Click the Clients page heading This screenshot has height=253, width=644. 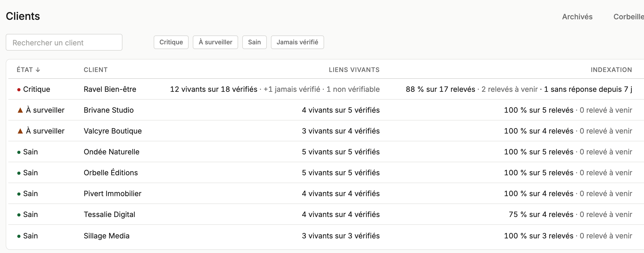(23, 16)
